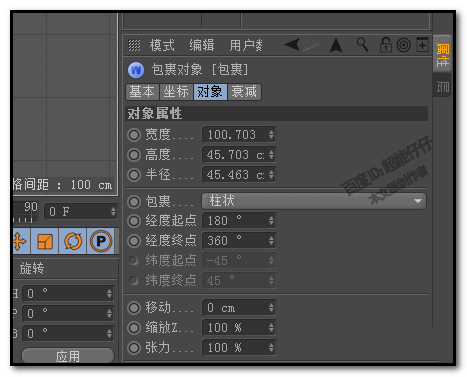The height and width of the screenshot is (377, 467).
Task: Click the 半径 value stepper arrows
Action: [x=271, y=175]
